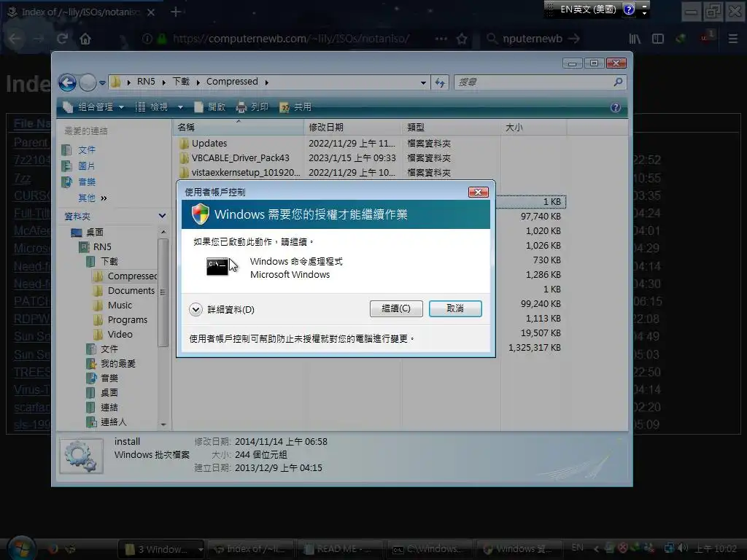Click the install batch file preview icon
This screenshot has height=560, width=747.
click(x=81, y=456)
